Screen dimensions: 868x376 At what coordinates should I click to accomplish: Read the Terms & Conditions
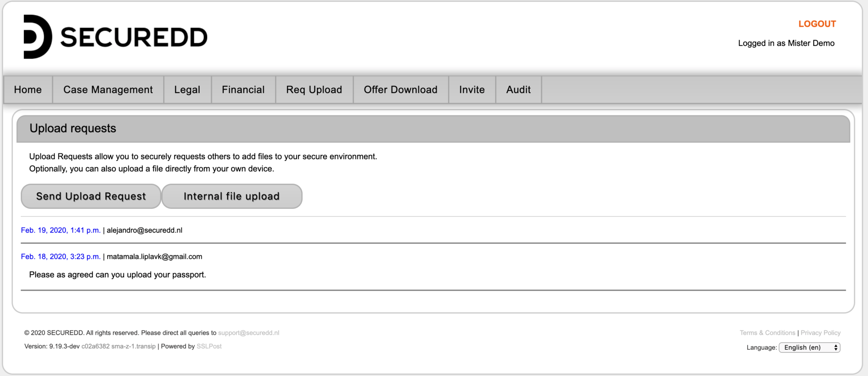click(767, 333)
